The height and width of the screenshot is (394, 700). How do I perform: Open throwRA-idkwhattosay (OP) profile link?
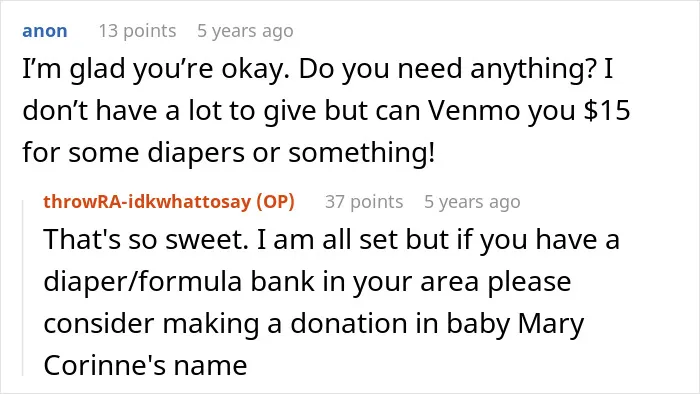(169, 202)
